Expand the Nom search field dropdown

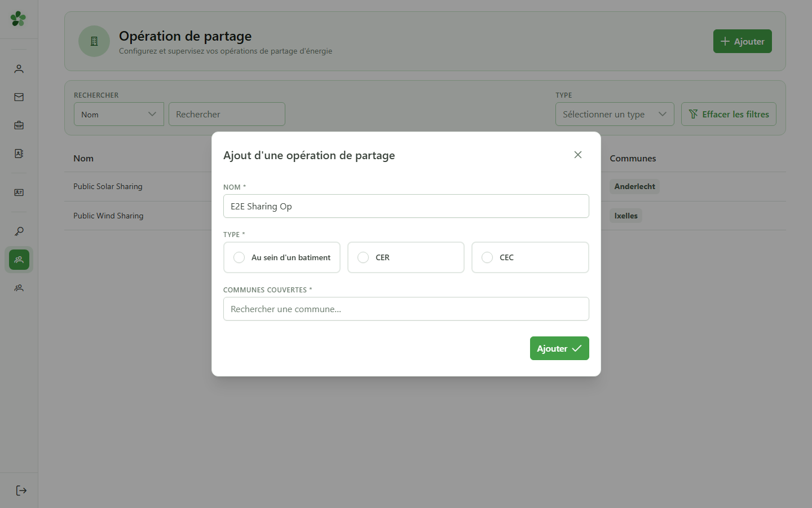(119, 114)
